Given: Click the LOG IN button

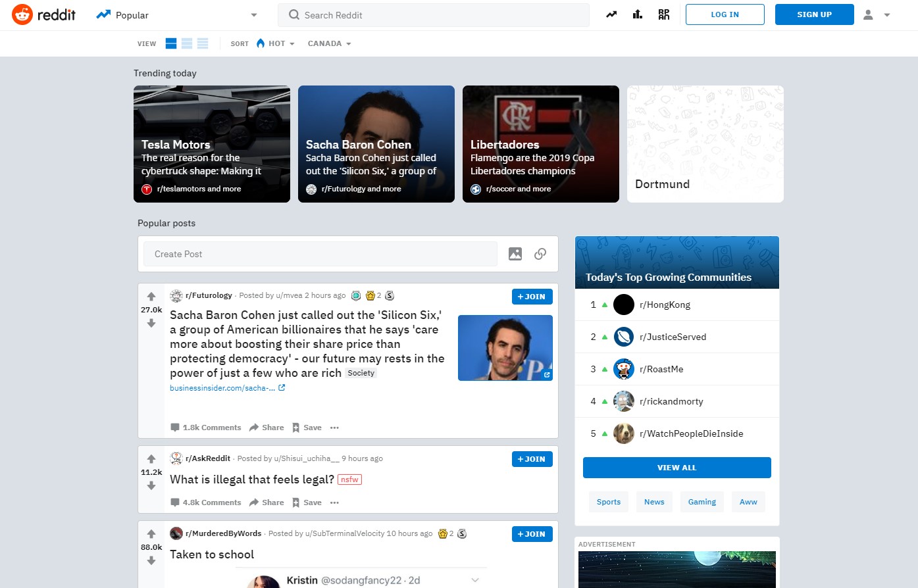Looking at the screenshot, I should (725, 14).
